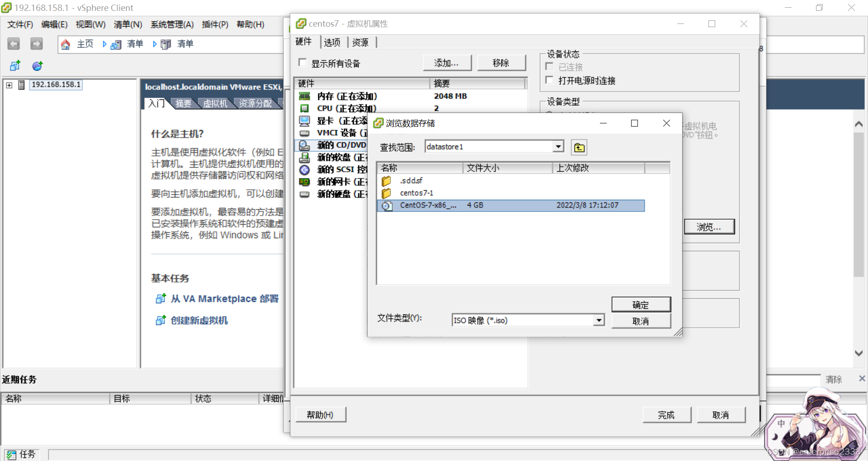This screenshot has width=868, height=461.
Task: Click the Status (状态) column in recent tasks
Action: point(225,399)
